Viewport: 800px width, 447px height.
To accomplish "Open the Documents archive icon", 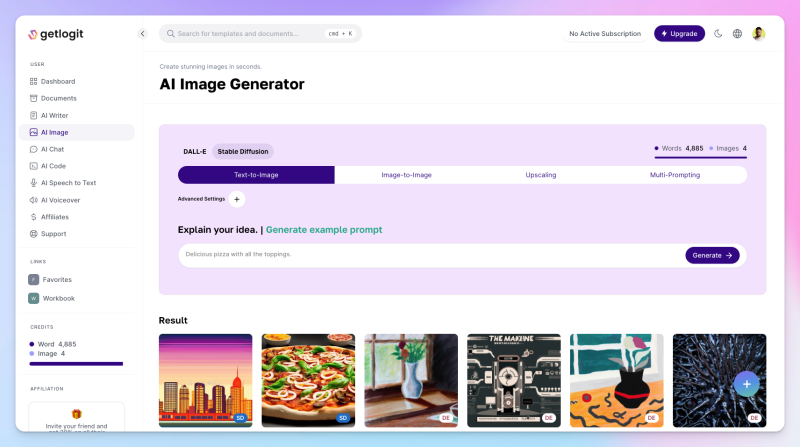I will coord(34,98).
